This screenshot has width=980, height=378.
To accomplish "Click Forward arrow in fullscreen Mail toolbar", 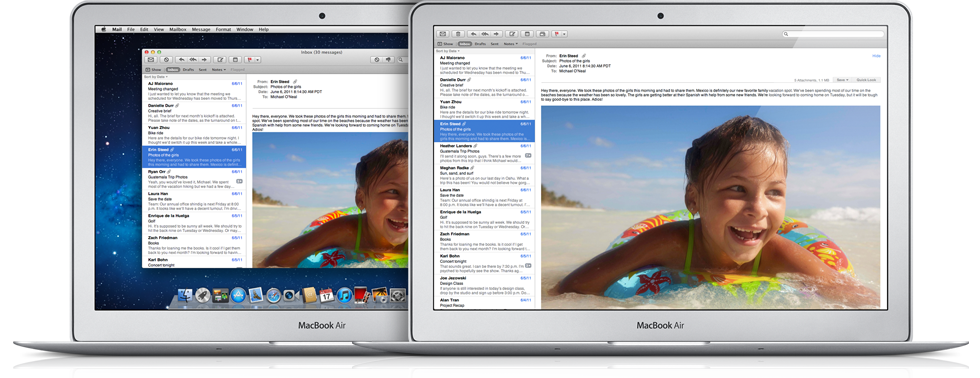I will tap(496, 34).
